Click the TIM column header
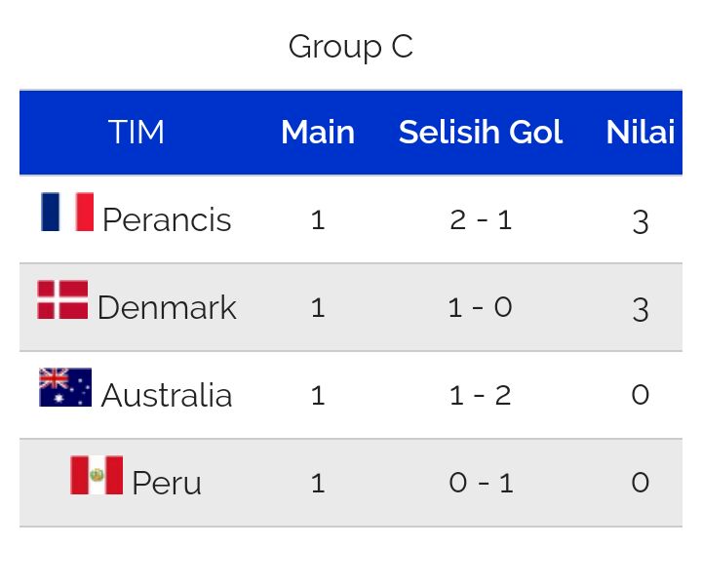This screenshot has height=588, width=702. (x=136, y=132)
